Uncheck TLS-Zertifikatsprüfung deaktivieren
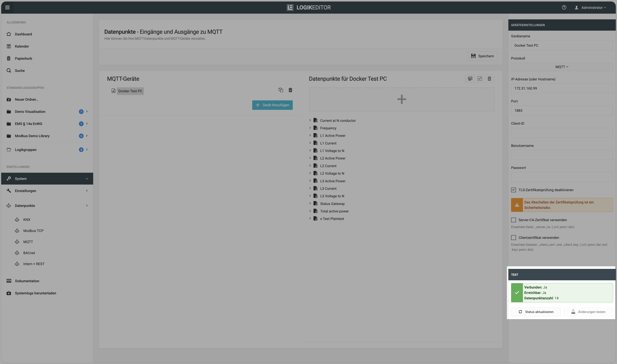 pyautogui.click(x=513, y=190)
